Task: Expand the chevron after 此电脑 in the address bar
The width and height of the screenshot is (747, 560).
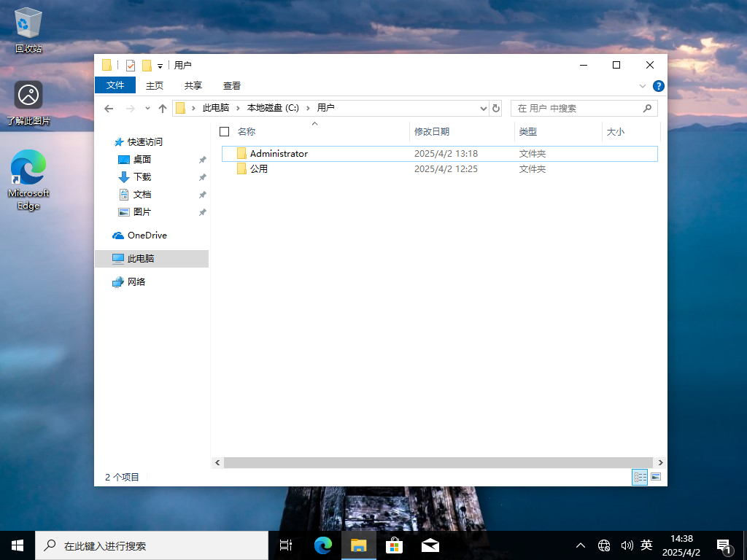Action: tap(238, 109)
